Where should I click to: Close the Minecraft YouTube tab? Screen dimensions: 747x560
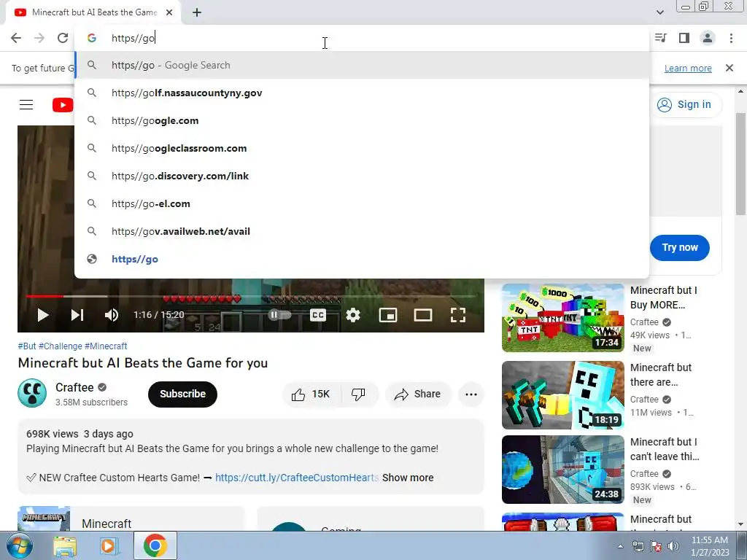[169, 12]
